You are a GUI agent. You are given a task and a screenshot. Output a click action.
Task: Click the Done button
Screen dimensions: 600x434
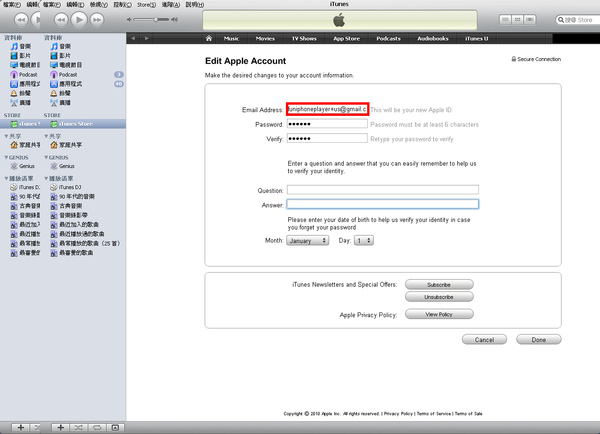(x=539, y=339)
